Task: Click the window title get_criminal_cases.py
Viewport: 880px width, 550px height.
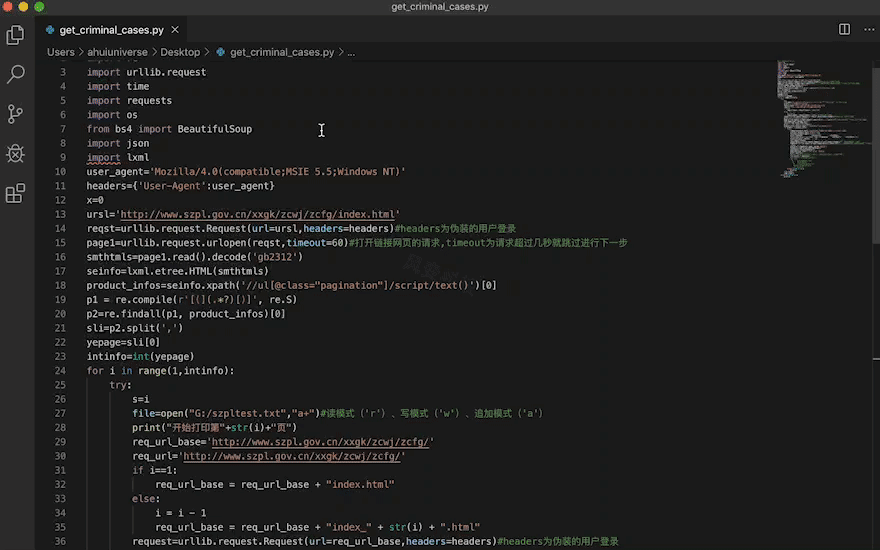Action: [440, 7]
